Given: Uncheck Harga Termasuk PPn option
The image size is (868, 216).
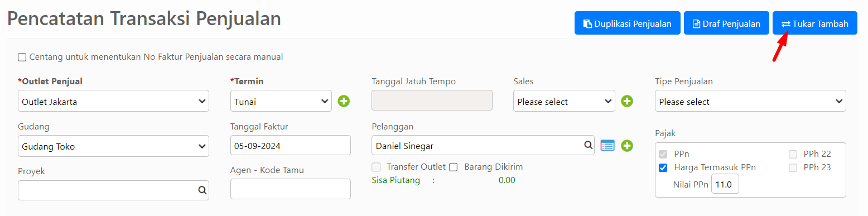Looking at the screenshot, I should 663,167.
